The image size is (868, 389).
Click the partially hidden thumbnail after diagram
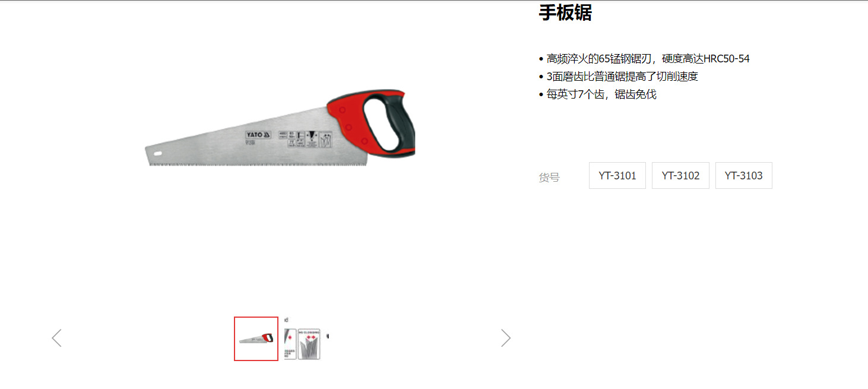tap(328, 336)
